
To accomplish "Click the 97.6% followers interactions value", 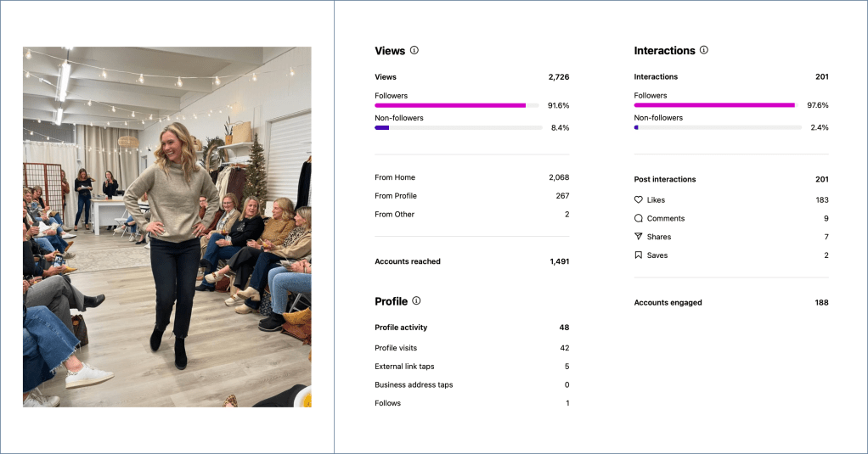I will pos(818,105).
